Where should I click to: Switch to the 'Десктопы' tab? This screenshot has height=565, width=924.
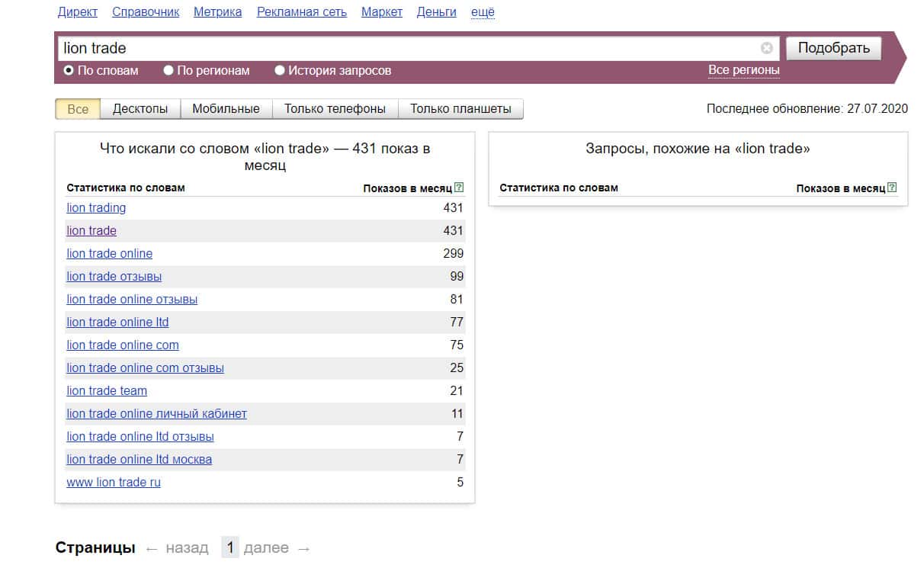(x=140, y=109)
